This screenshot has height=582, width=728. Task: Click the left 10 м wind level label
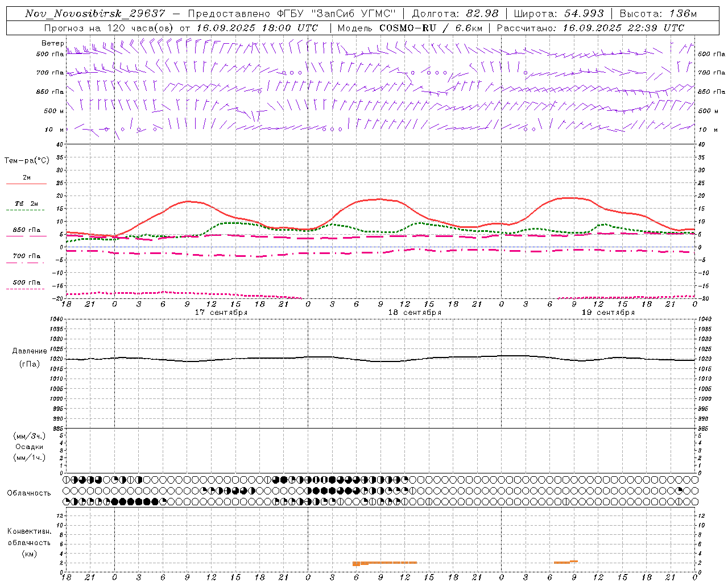pos(55,130)
